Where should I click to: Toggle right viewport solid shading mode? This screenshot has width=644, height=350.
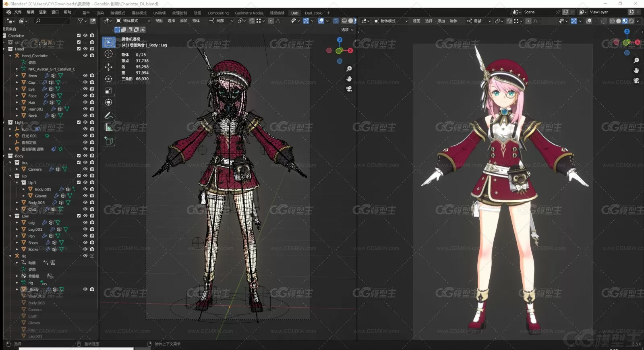coord(619,21)
